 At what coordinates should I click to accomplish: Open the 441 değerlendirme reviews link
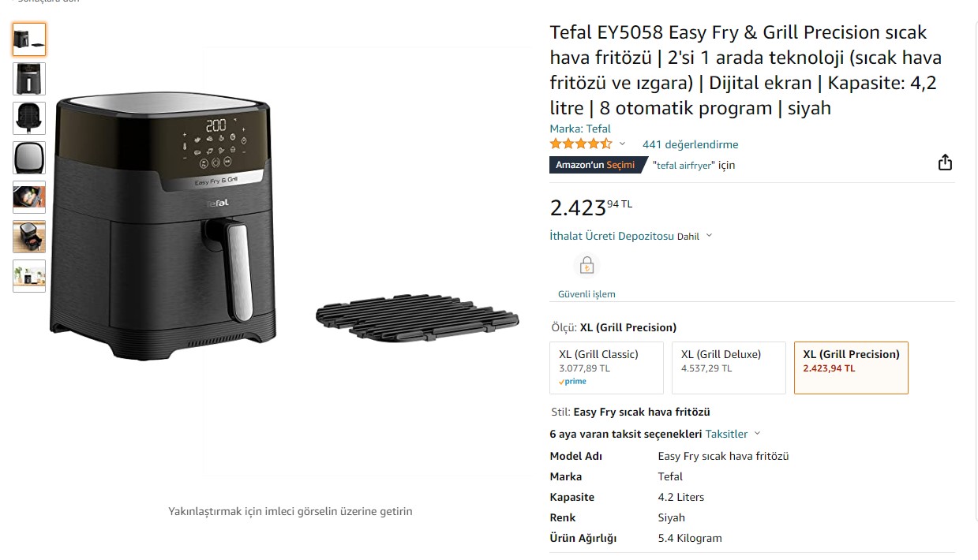click(691, 144)
